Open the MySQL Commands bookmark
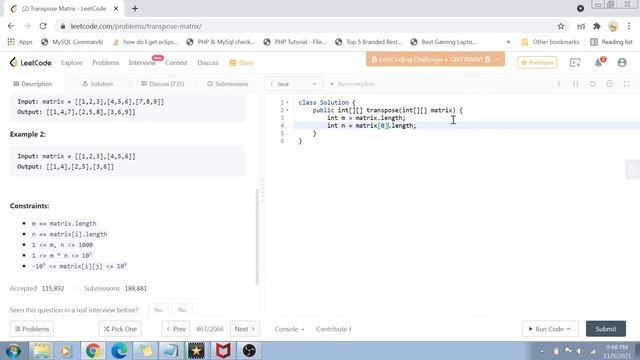640x360 pixels. tap(72, 42)
